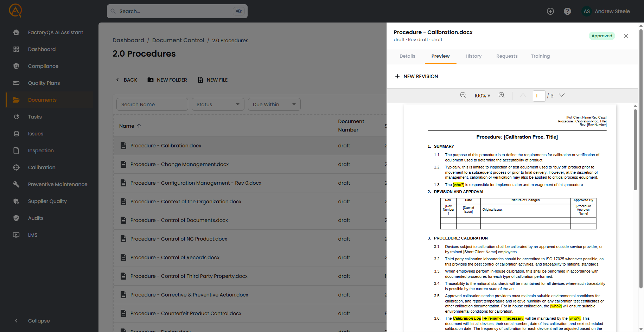Open the Details tab of Calibration.docx
The width and height of the screenshot is (644, 332).
[407, 56]
